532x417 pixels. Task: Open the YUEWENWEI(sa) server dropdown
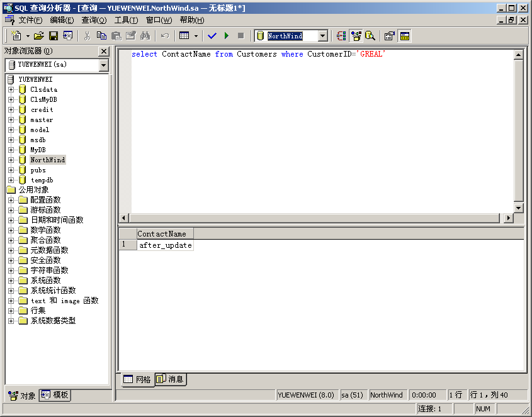tap(104, 65)
